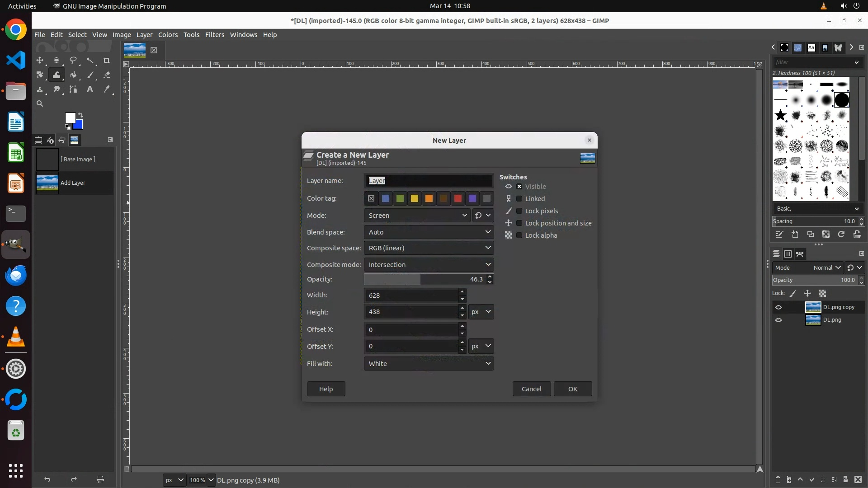Open the Colors menu

(x=168, y=35)
